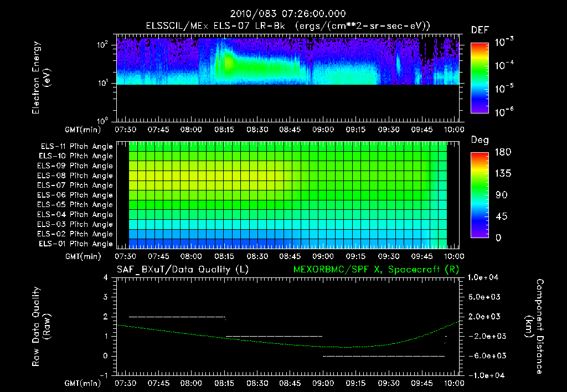Viewport: 567px width, 392px height.
Task: Click the white data quality line at level 0
Action: 384,356
